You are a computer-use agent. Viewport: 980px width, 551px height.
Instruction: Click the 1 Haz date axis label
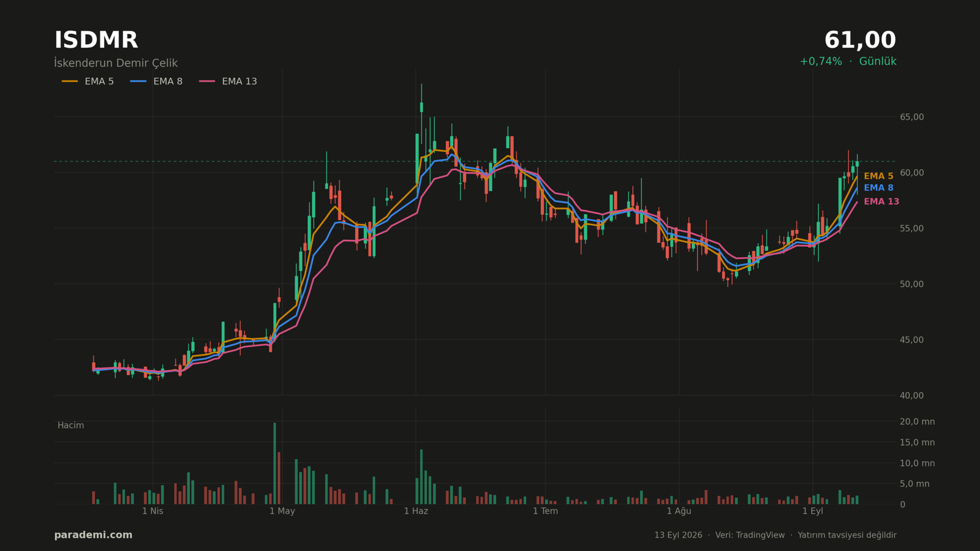tap(416, 511)
